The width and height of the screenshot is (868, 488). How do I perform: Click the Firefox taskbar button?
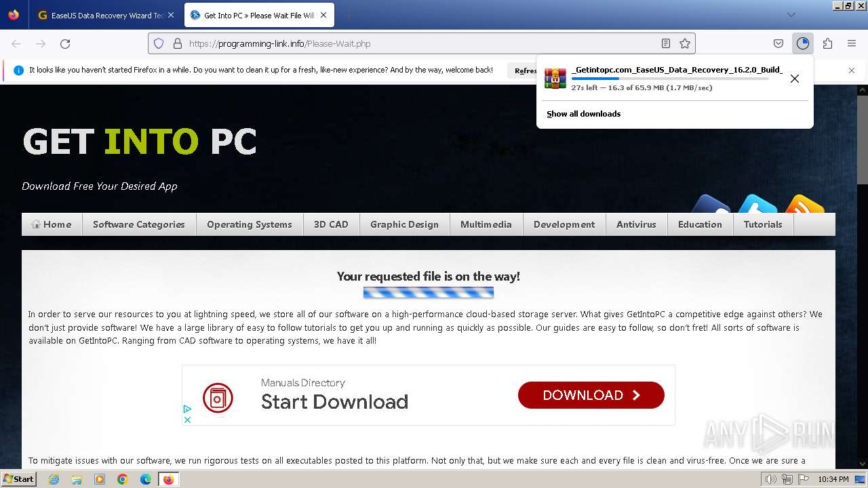[169, 479]
